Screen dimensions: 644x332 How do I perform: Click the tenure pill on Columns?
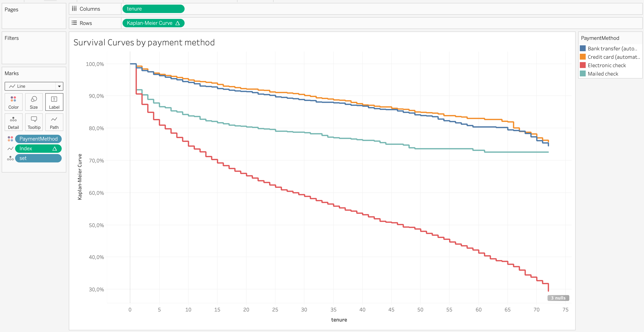pos(153,9)
